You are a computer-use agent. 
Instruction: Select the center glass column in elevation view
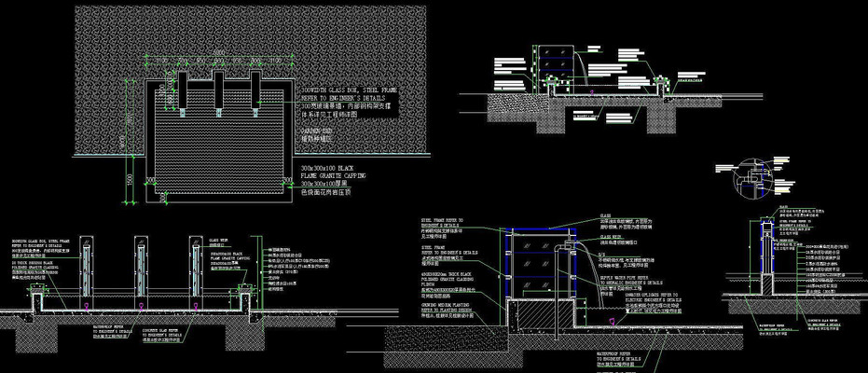pos(142,266)
